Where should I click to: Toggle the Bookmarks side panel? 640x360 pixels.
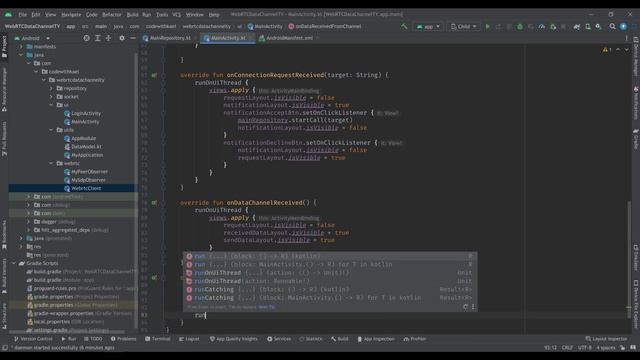coord(4,235)
